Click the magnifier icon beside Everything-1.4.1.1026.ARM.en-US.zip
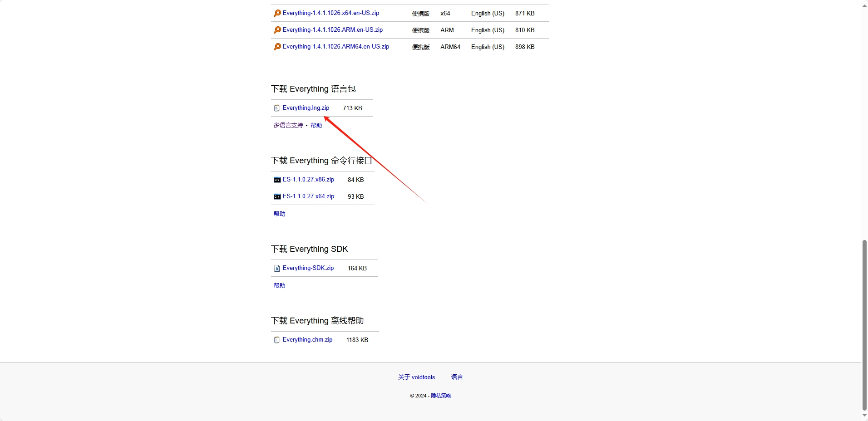Screen dimensions: 868x421 [277, 30]
